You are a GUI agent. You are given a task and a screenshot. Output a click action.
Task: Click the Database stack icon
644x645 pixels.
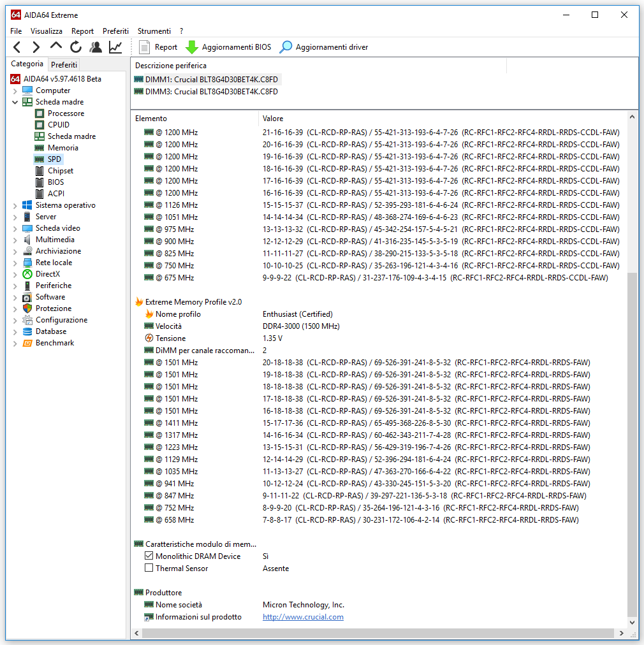(x=27, y=331)
